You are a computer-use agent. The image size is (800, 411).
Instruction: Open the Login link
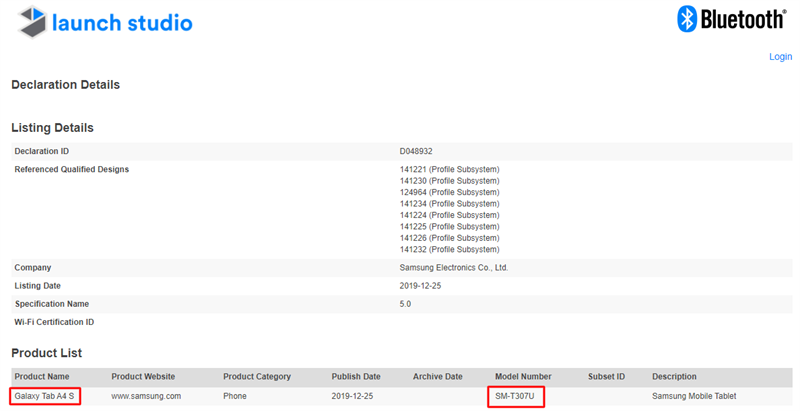(x=781, y=57)
